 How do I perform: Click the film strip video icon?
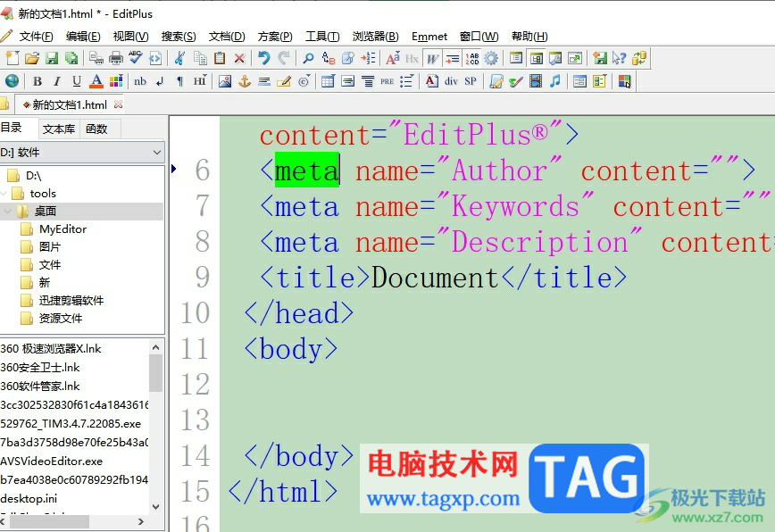536,81
